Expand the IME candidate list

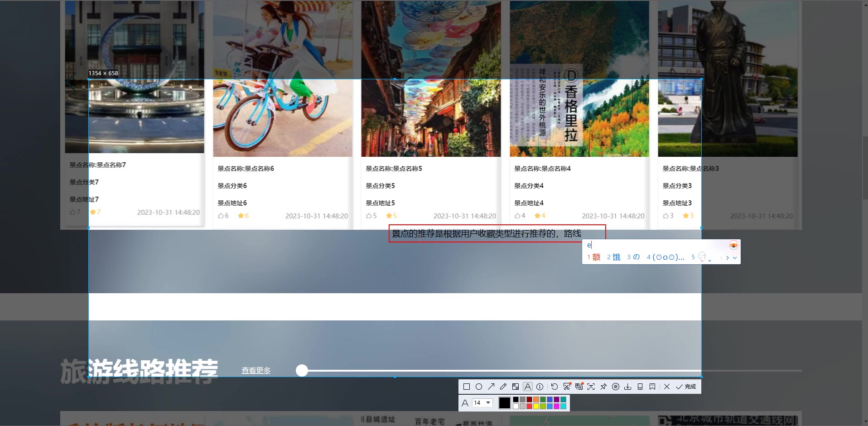pos(735,257)
